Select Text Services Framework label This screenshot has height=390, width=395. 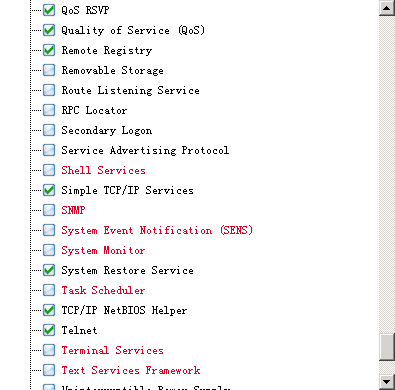tap(131, 370)
